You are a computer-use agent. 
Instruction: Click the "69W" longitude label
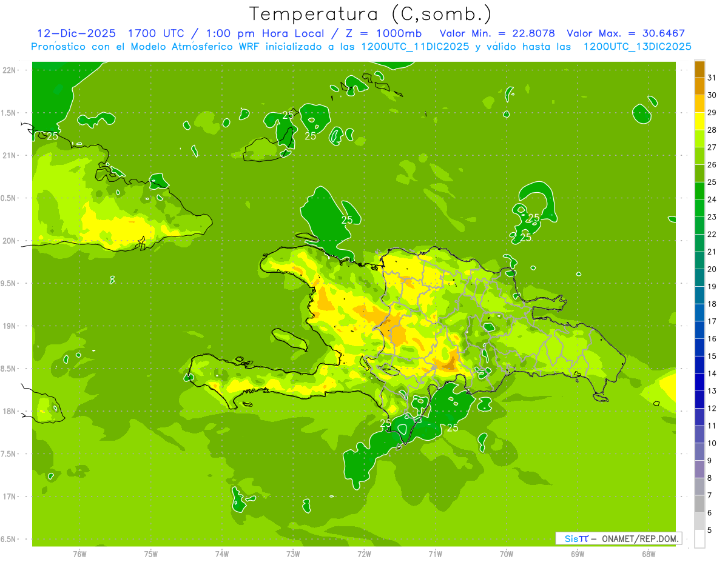[578, 554]
